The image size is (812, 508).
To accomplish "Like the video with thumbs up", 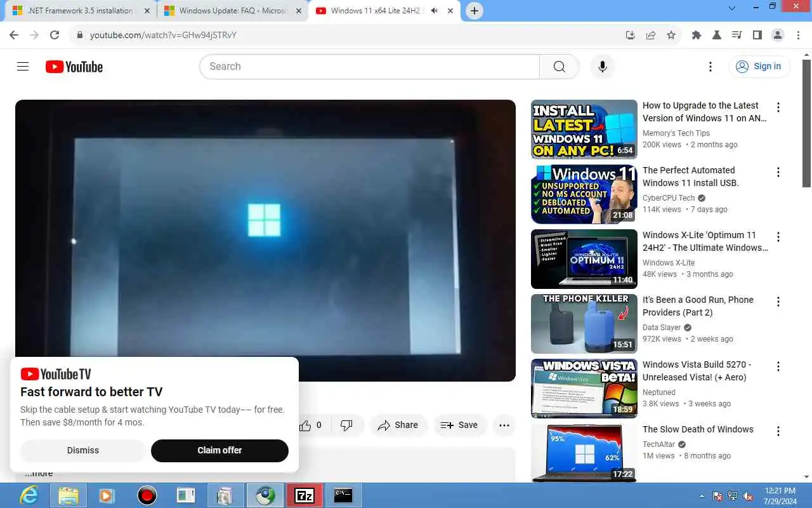I will click(310, 425).
